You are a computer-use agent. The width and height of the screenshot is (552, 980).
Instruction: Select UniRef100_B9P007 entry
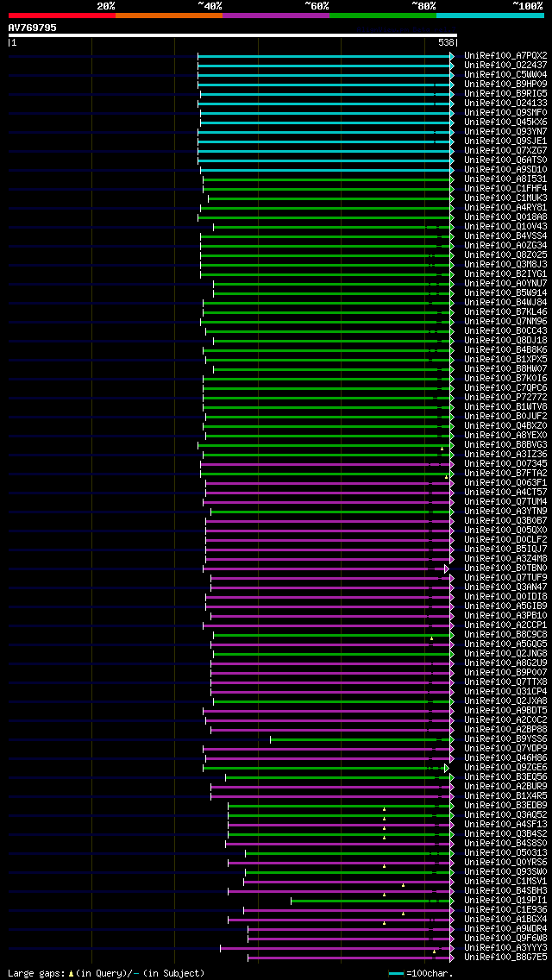[x=505, y=673]
